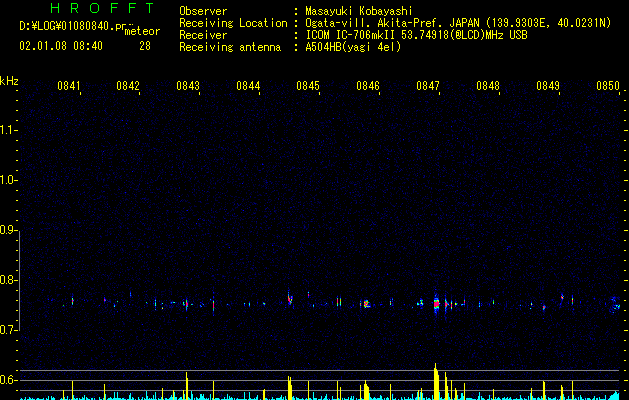Select the Ogata-vill. Akita-Pref. JAPAN location text
The image size is (629, 400).
pos(458,23)
